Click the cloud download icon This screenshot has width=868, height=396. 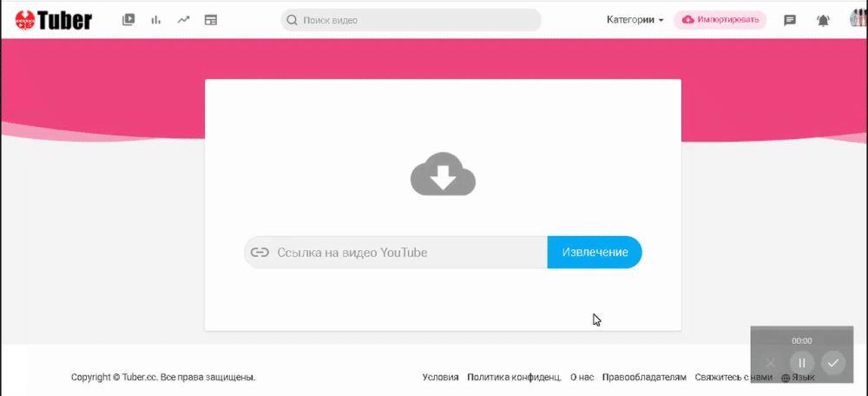tap(443, 174)
